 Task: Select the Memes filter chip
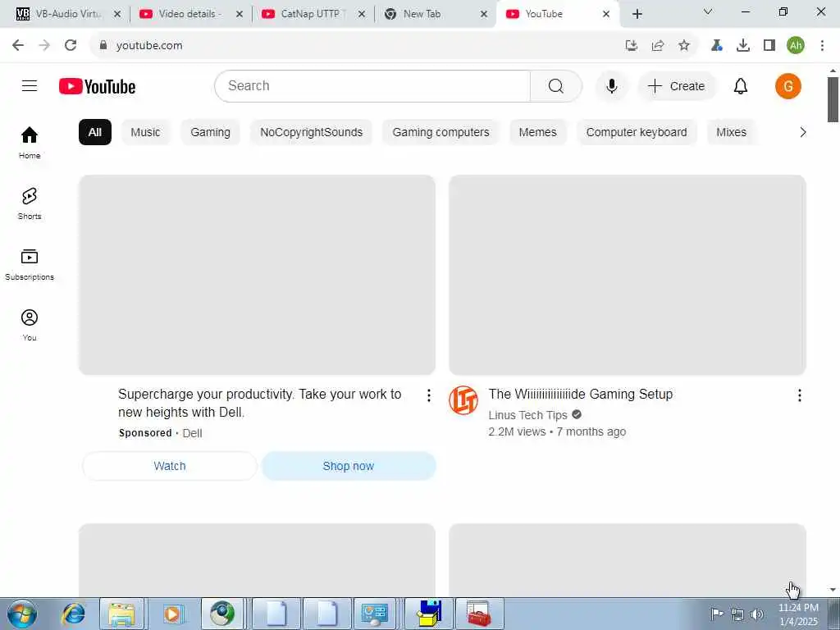point(537,132)
